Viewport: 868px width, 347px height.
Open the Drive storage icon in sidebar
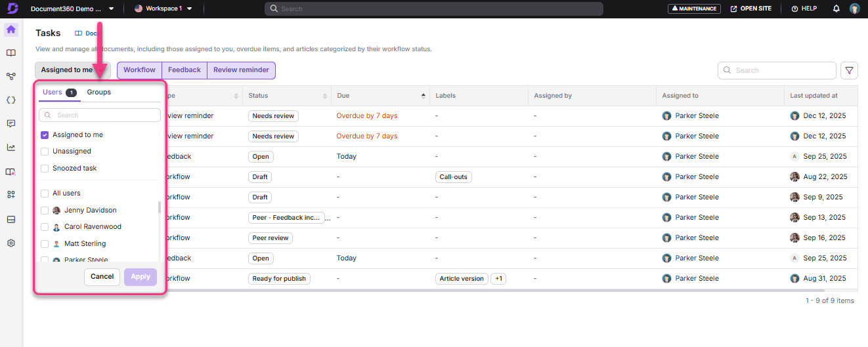tap(11, 219)
